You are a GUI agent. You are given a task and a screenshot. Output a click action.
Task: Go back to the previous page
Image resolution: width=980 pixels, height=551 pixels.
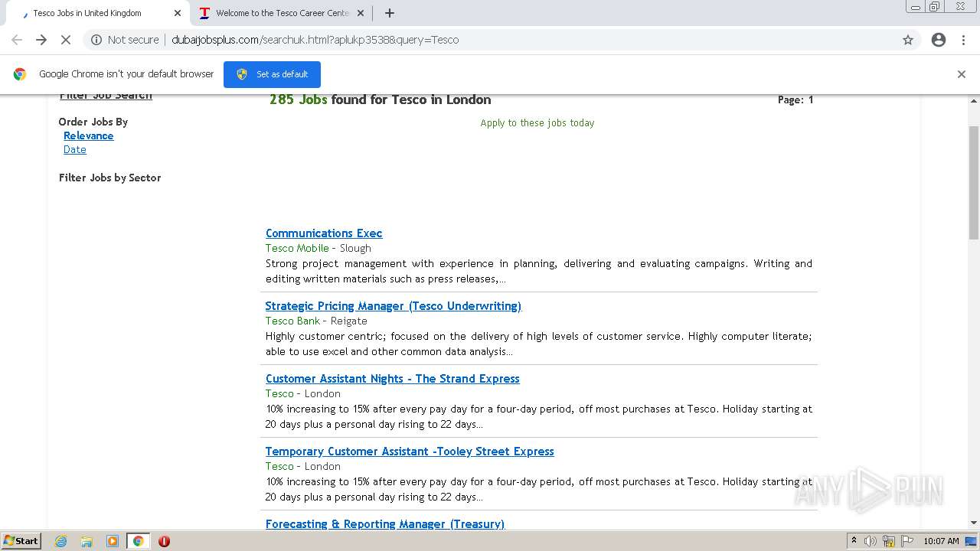[x=17, y=40]
